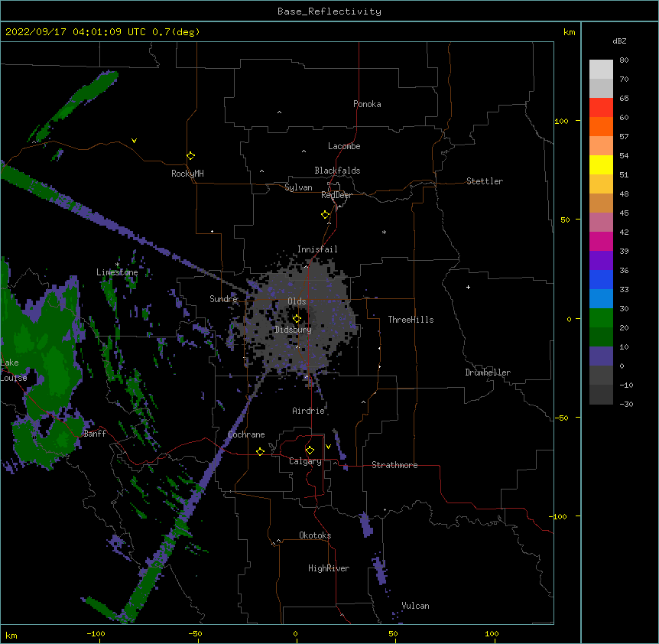
Task: Click the Vulcan city label
Action: 415,606
